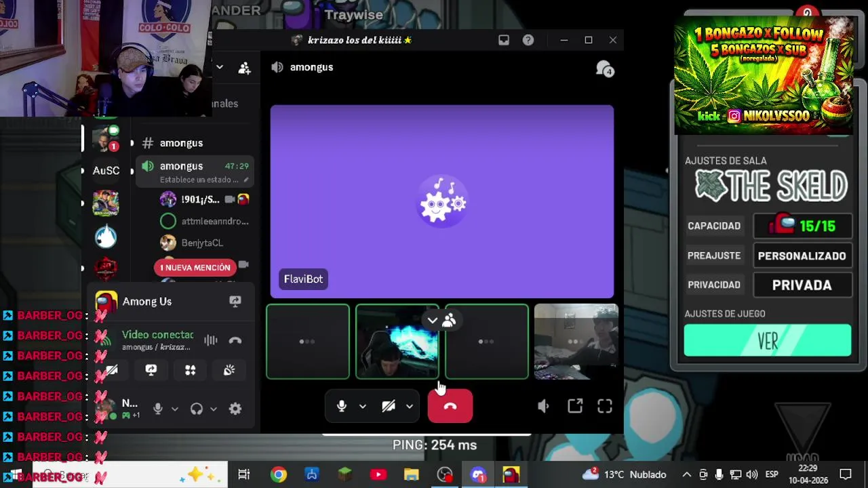Viewport: 868px width, 488px height.
Task: Select rightmost webcam tile with bed
Action: click(576, 342)
